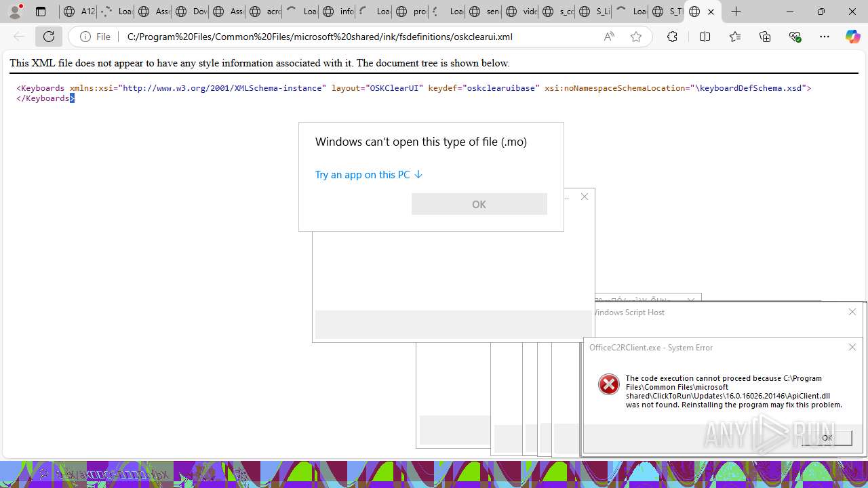The width and height of the screenshot is (868, 488).
Task: Close the garbled-title dialog above Script Host
Action: [x=691, y=300]
